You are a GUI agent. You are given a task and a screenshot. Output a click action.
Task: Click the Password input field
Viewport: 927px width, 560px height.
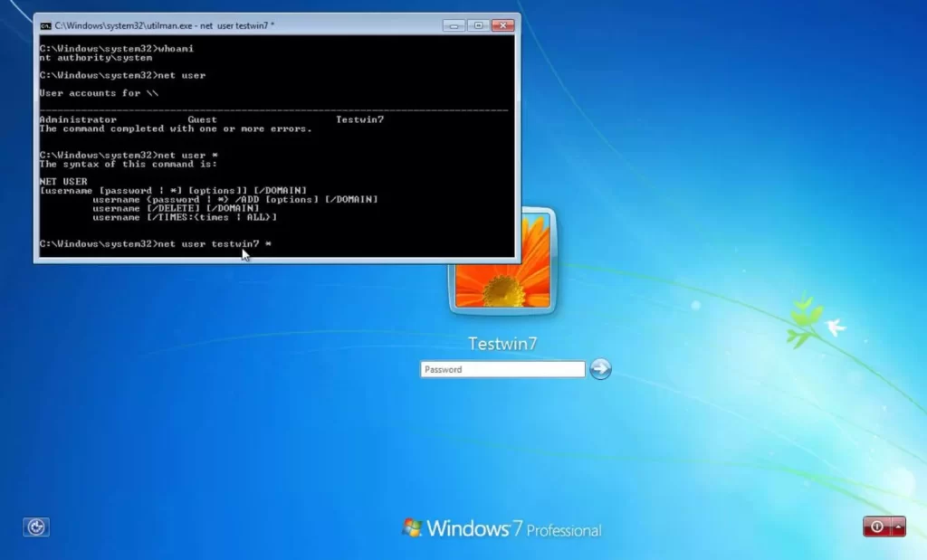point(502,369)
